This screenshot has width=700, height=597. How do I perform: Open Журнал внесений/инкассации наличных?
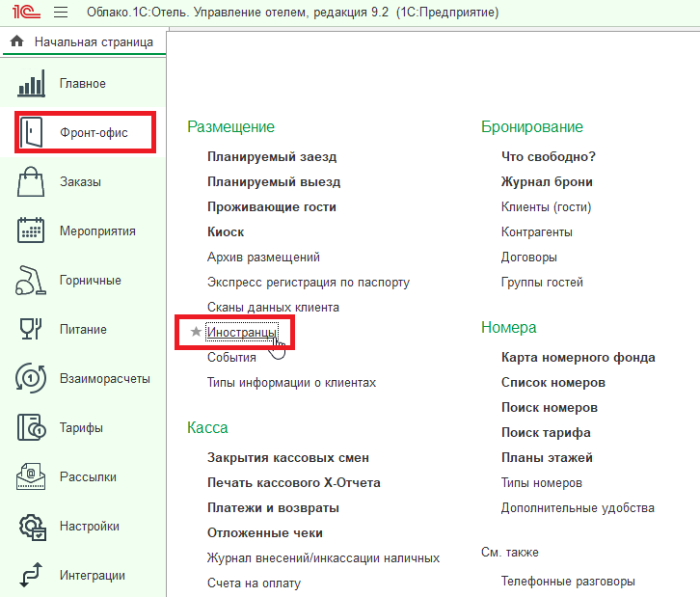pos(323,557)
